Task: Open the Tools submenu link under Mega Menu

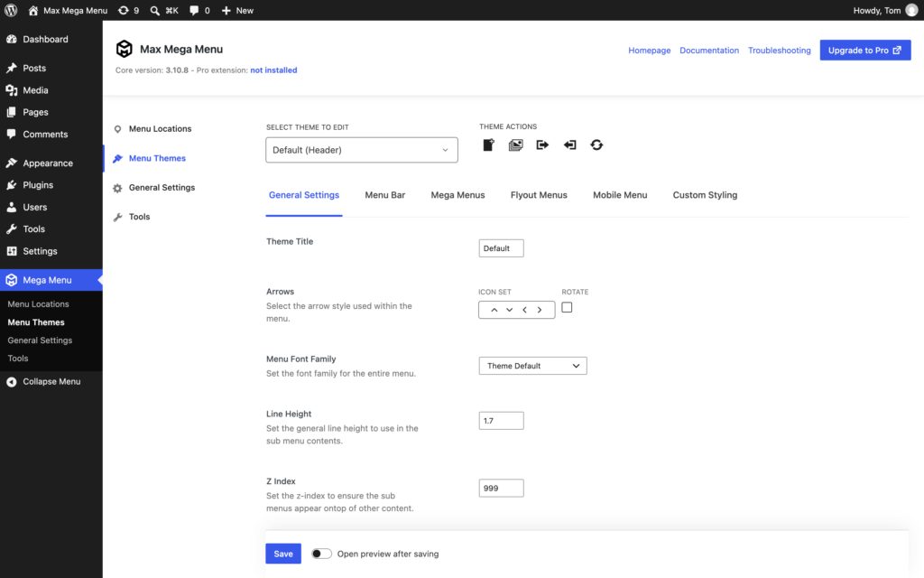Action: pyautogui.click(x=18, y=358)
